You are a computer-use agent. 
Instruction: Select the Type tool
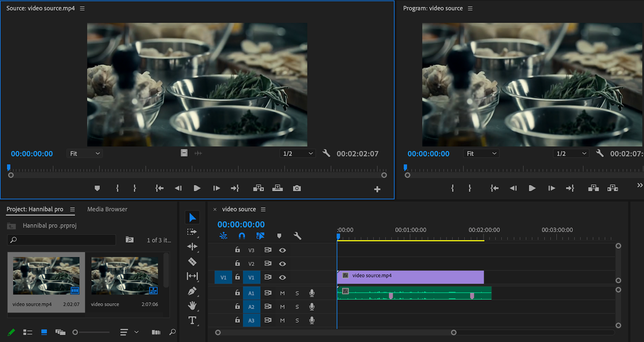[192, 320]
